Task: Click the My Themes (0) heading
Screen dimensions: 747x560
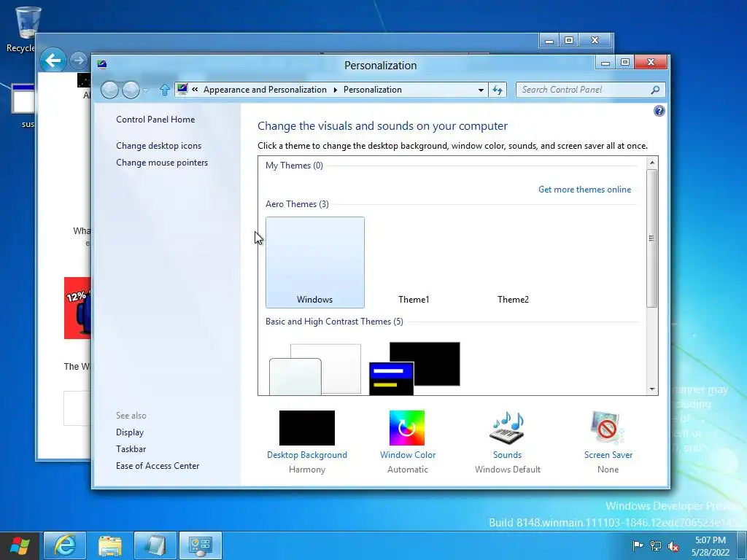Action: tap(294, 166)
